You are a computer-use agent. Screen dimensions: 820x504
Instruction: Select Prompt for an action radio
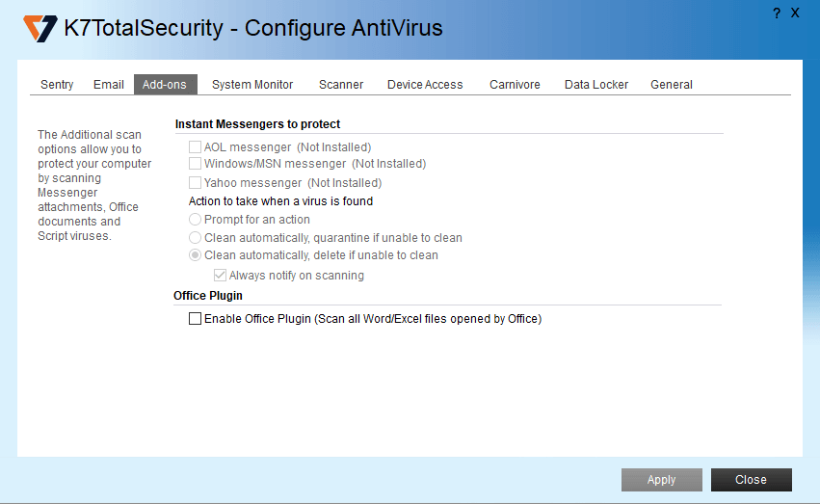196,220
